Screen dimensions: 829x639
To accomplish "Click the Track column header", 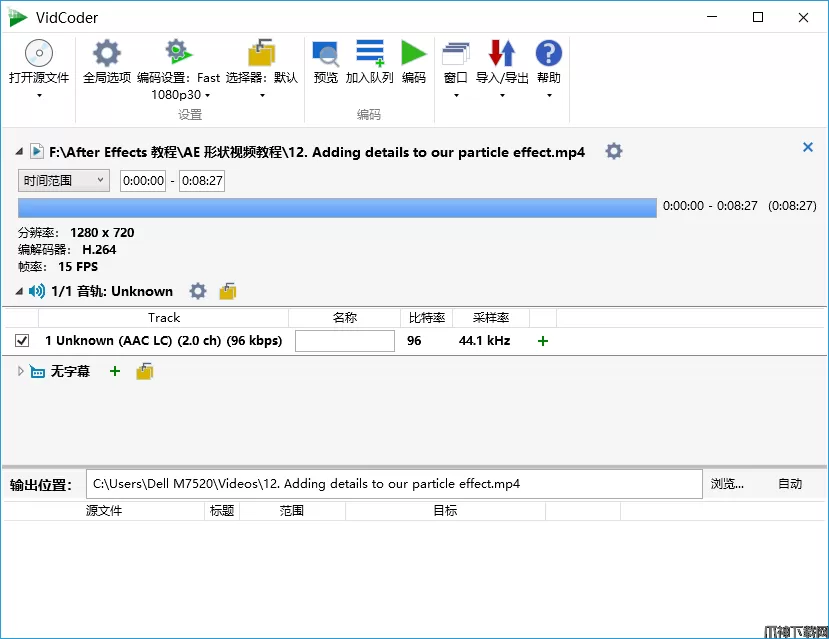I will (163, 318).
